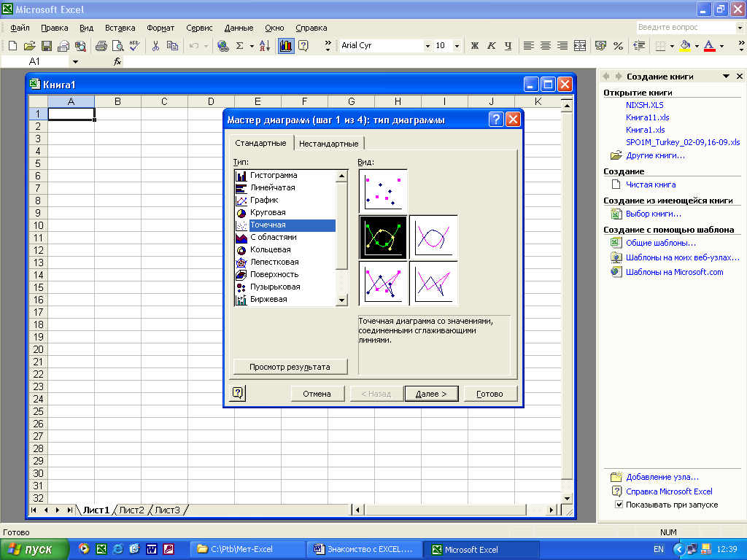Open the Fill Color dropdown arrow

click(697, 46)
